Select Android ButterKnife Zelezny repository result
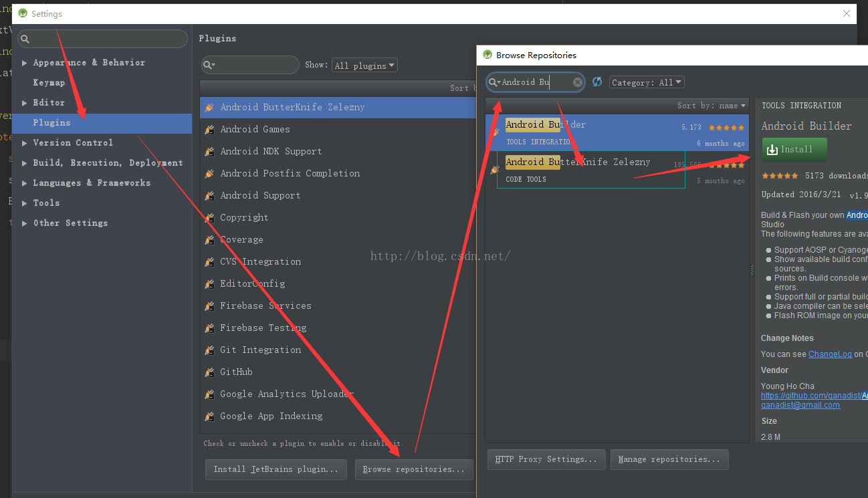Screen dimensions: 868x498 tap(617, 170)
